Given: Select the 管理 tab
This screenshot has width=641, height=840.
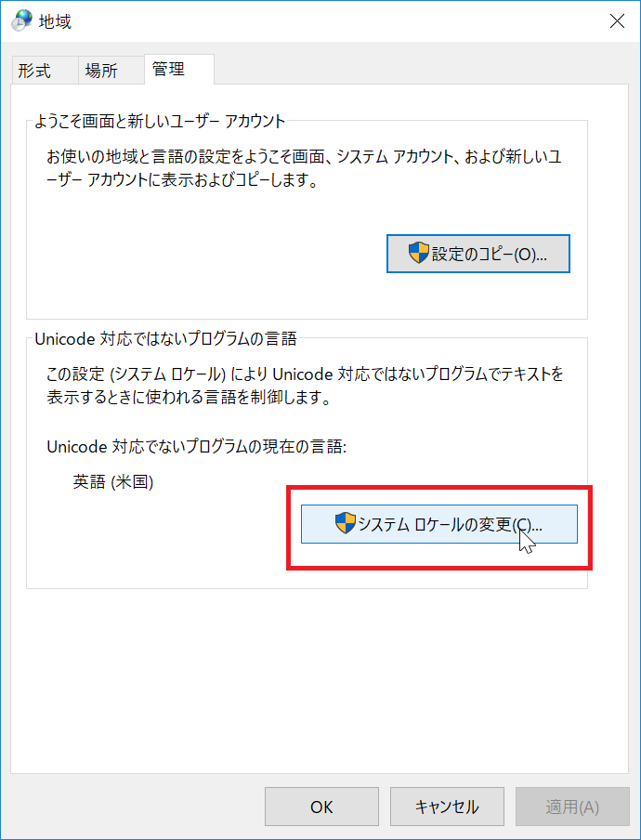Looking at the screenshot, I should pos(169,69).
